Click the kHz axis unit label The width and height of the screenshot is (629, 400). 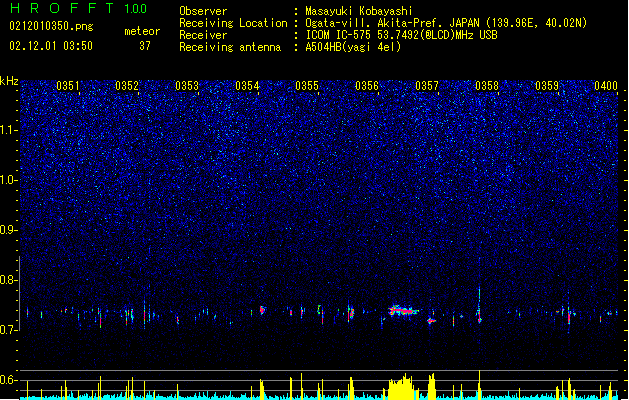pyautogui.click(x=9, y=81)
